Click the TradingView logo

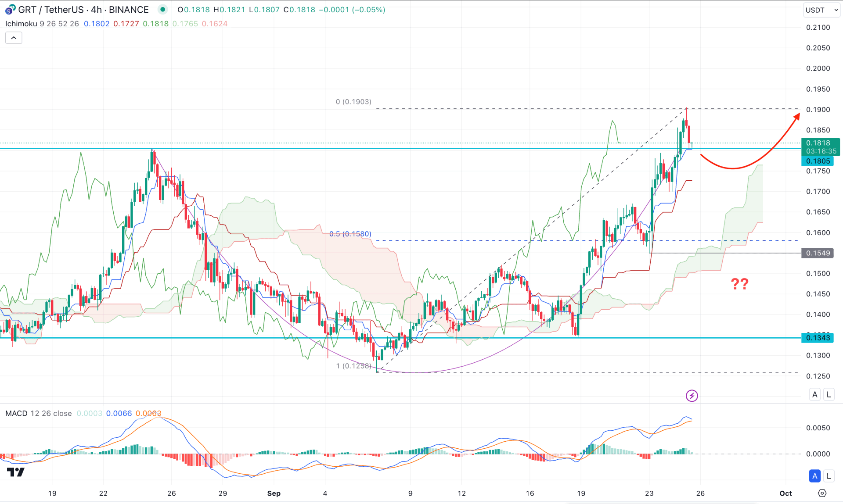click(x=16, y=472)
